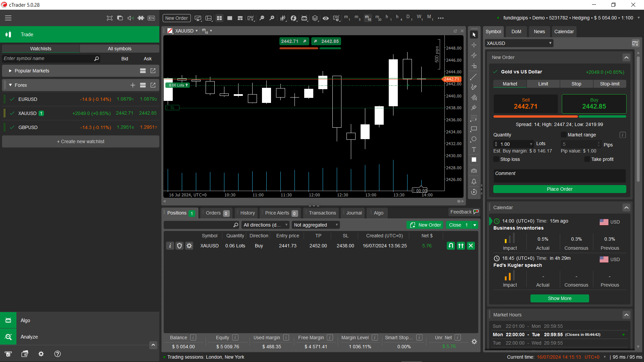Switch to the DoM tab
Screen dimensions: 644x362
click(x=516, y=32)
